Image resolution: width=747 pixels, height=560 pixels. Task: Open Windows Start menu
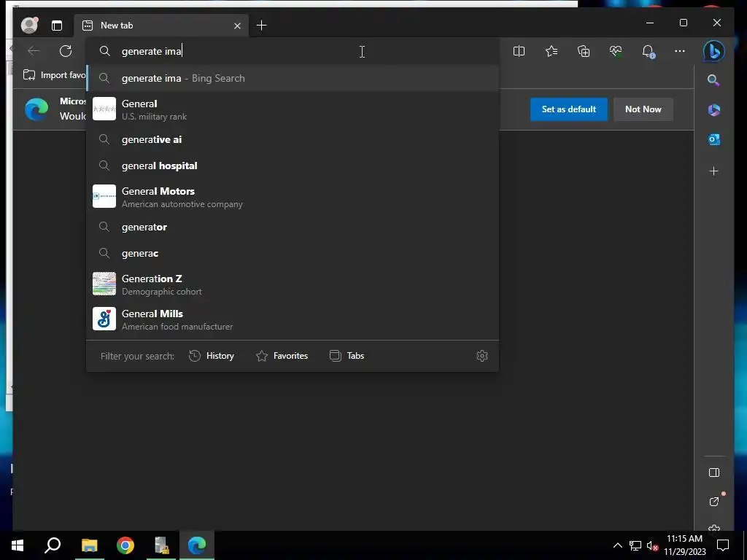point(18,545)
